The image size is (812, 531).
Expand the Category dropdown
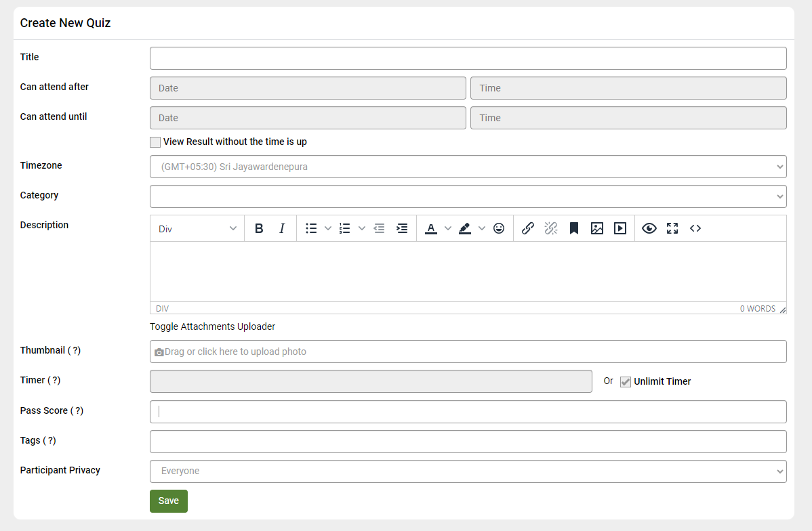coord(468,196)
